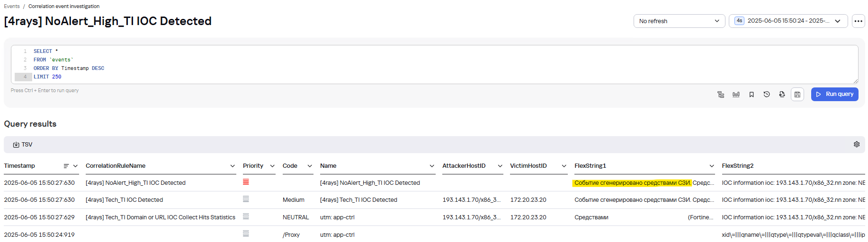The width and height of the screenshot is (868, 242).
Task: Click the bookmark saved queries icon
Action: point(752,95)
